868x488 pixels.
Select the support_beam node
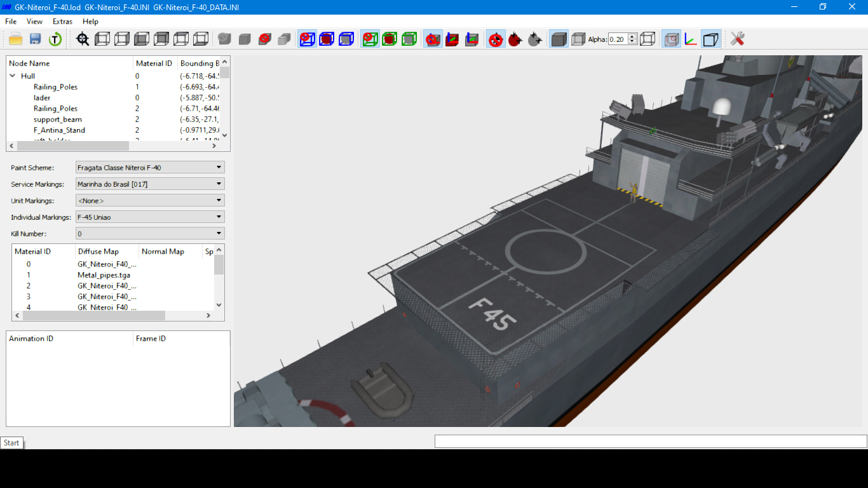tap(113, 119)
